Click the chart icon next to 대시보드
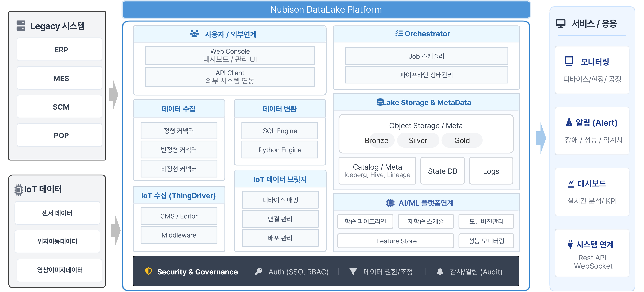Image resolution: width=644 pixels, height=292 pixels. pos(570,183)
